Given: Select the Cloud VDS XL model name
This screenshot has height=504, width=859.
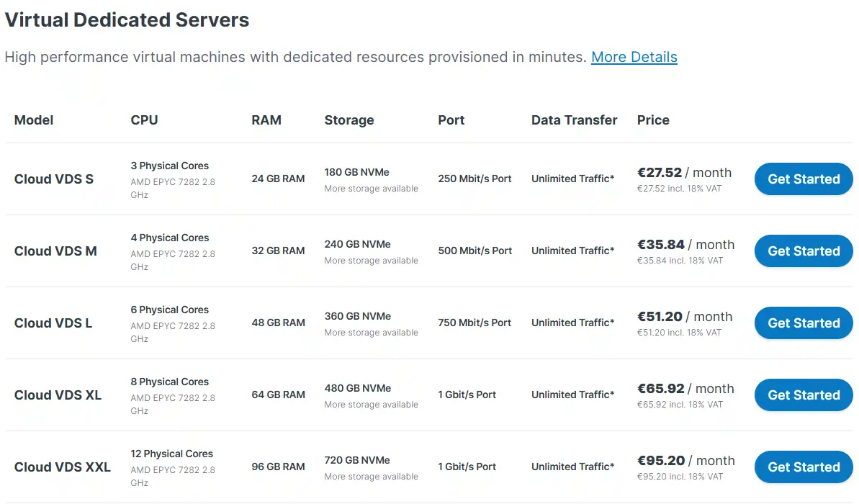Looking at the screenshot, I should pyautogui.click(x=58, y=395).
